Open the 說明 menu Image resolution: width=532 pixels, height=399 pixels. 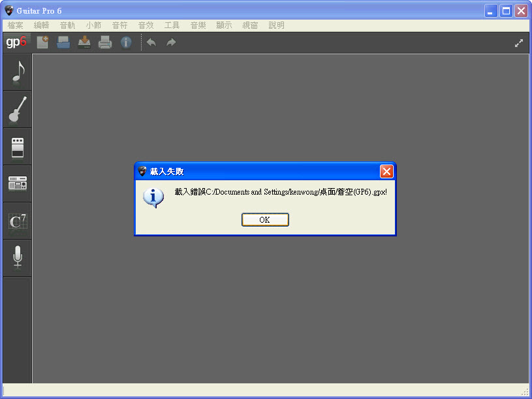tap(277, 25)
